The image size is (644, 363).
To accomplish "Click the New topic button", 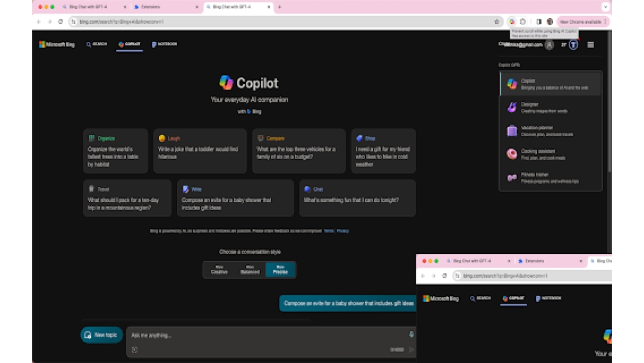I will 102,335.
